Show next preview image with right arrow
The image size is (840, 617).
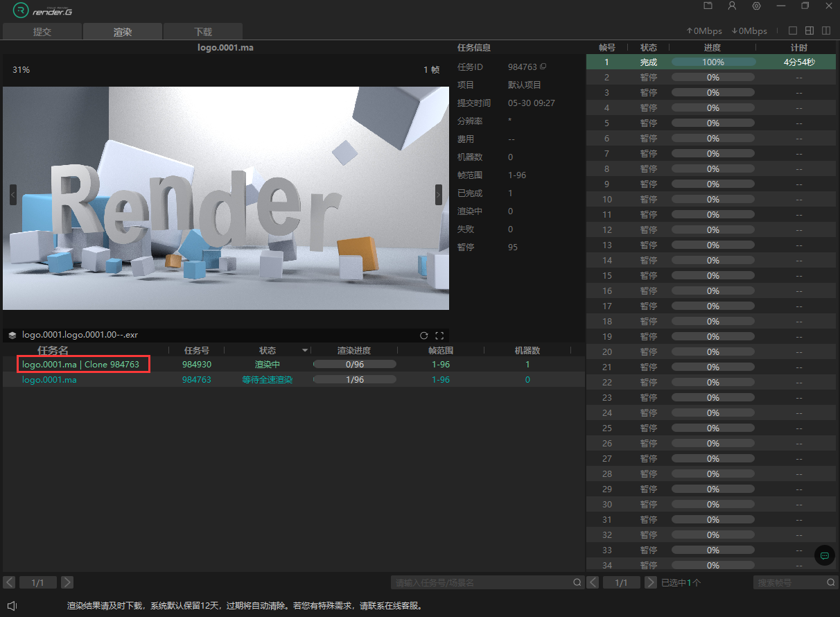[x=438, y=195]
